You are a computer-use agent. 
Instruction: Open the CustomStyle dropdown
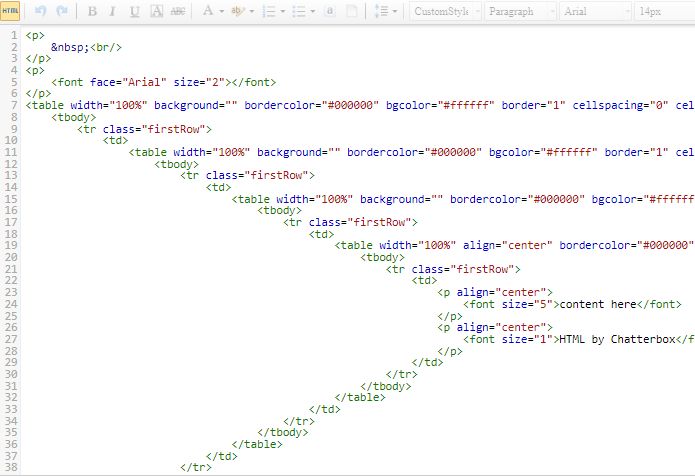point(445,12)
